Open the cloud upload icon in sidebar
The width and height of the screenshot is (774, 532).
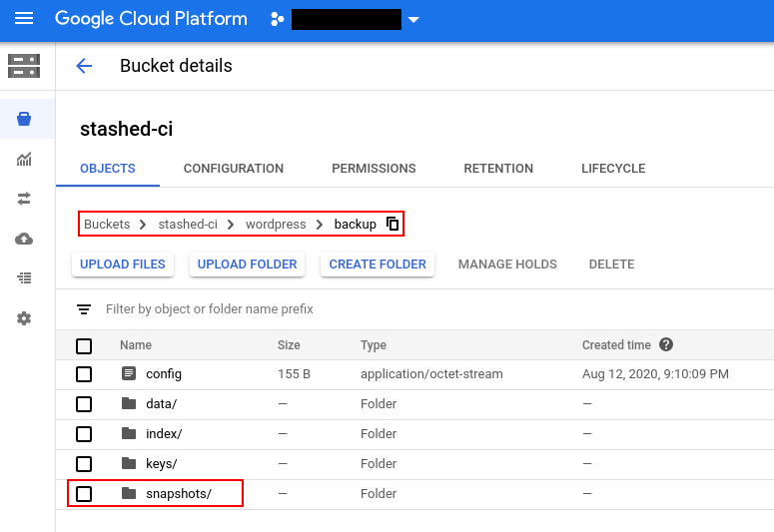point(24,239)
